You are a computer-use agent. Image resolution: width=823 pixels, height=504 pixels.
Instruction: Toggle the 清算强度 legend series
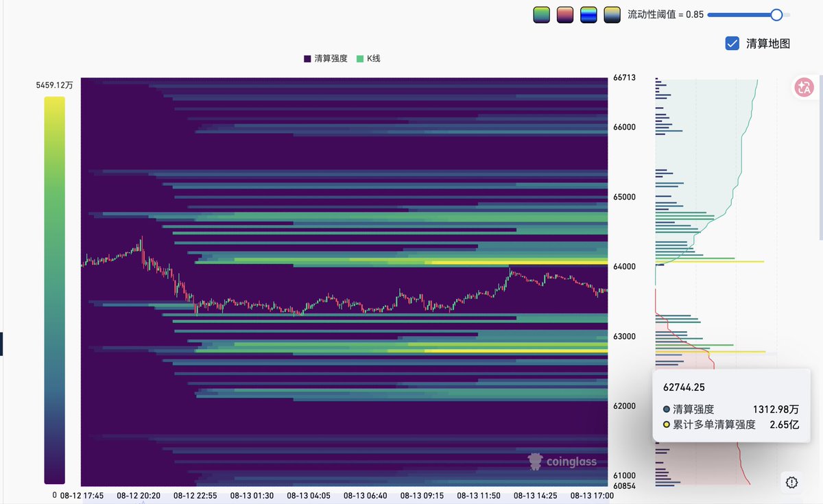coord(326,59)
